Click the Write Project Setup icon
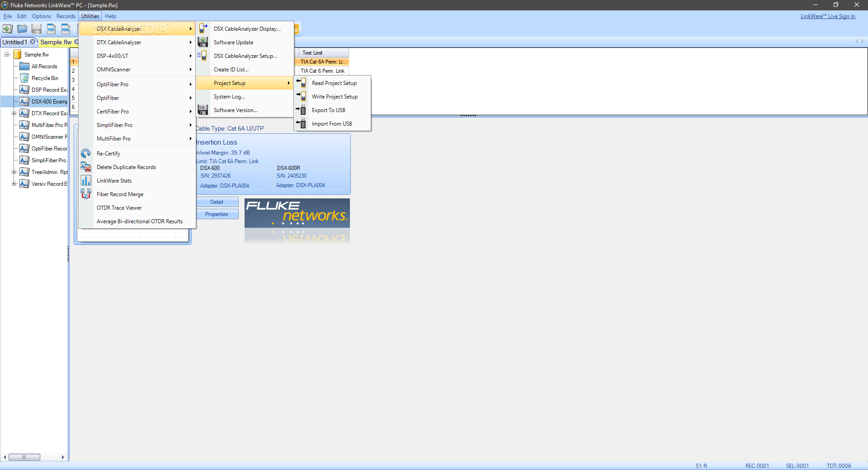Image resolution: width=868 pixels, height=470 pixels. [x=301, y=96]
